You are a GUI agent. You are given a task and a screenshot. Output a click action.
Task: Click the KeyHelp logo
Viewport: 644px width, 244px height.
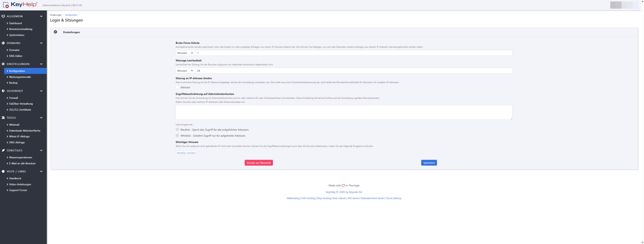point(20,5)
